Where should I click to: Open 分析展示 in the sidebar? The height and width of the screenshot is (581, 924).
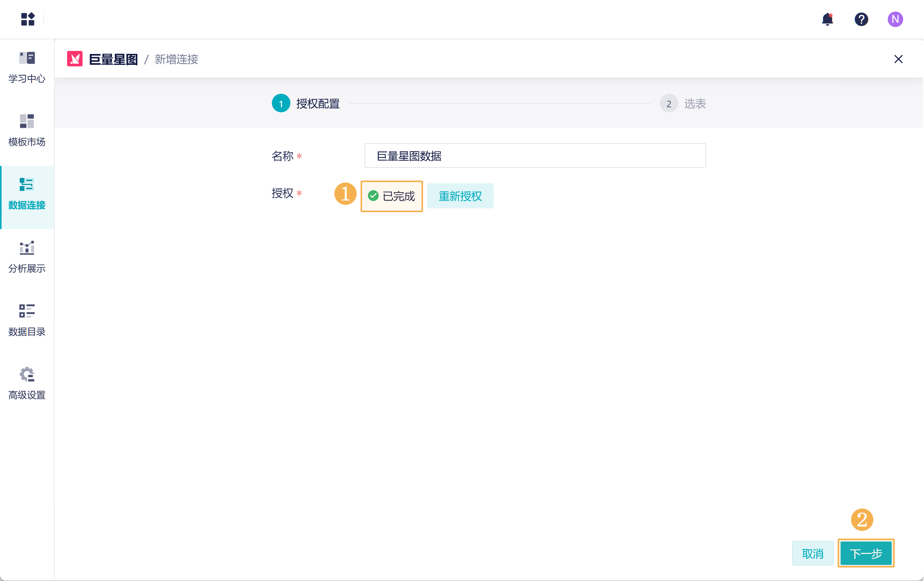click(x=27, y=257)
